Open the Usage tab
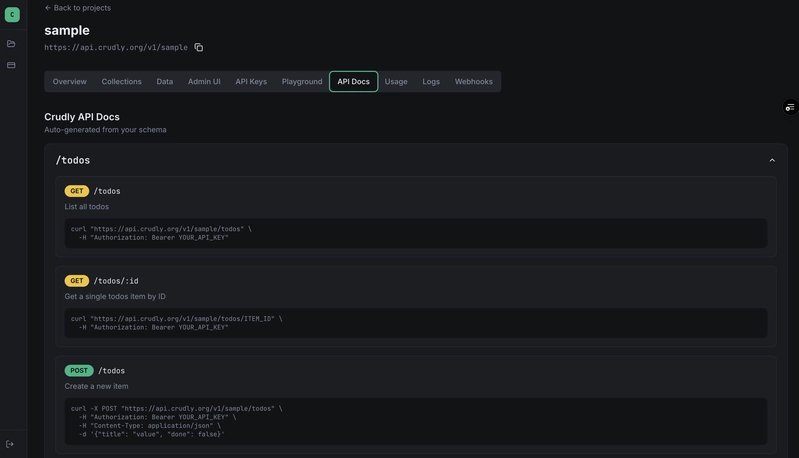Image resolution: width=799 pixels, height=458 pixels. pyautogui.click(x=396, y=82)
